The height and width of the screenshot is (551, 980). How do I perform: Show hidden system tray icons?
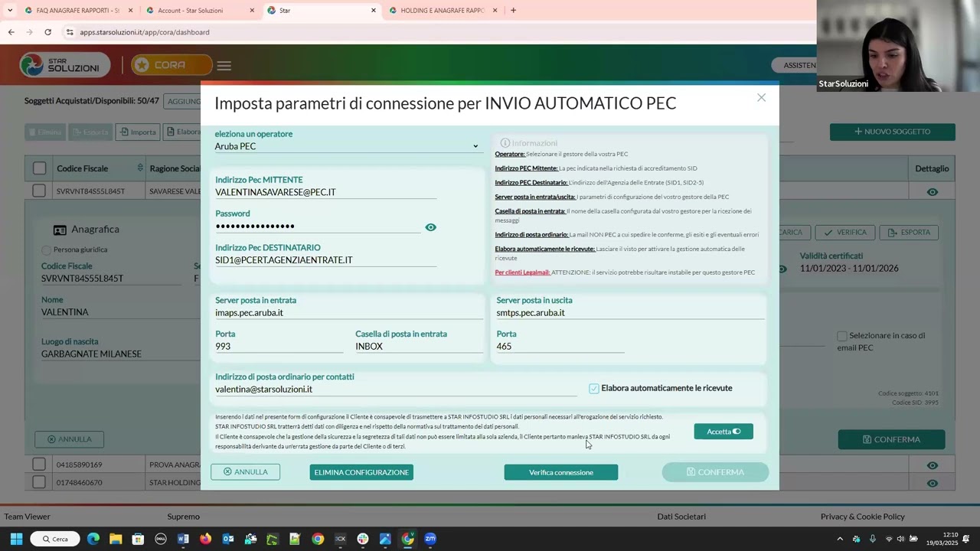click(840, 539)
